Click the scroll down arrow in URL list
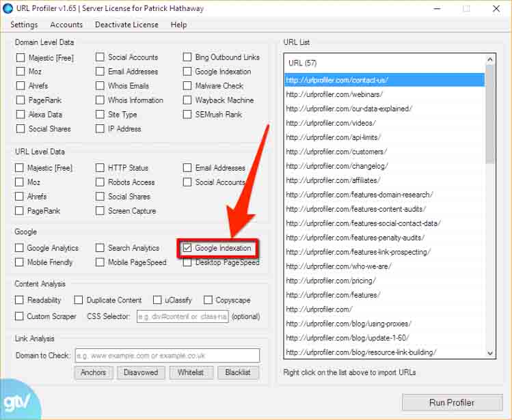Viewport: 512px width, 420px height. tap(490, 353)
